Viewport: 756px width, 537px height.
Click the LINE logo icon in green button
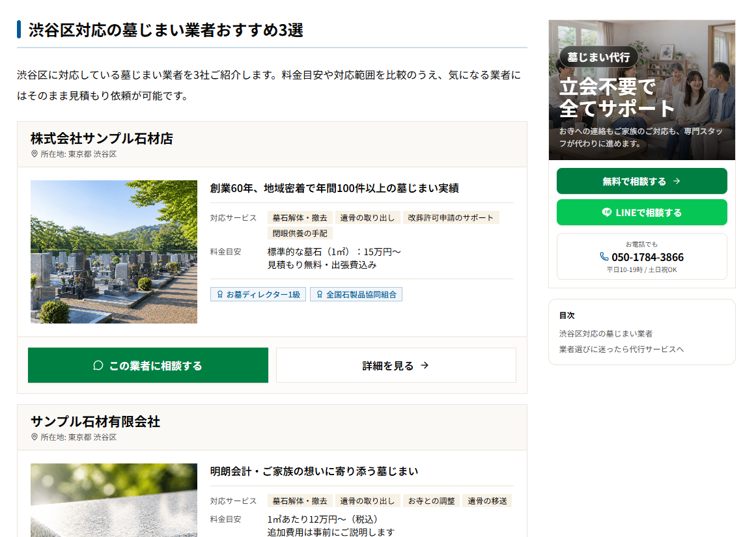[x=606, y=212]
